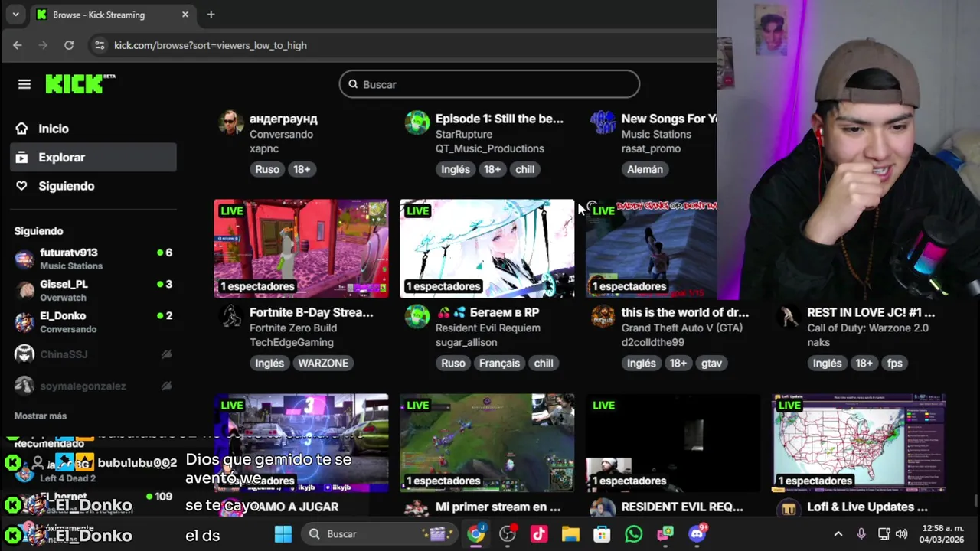
Task: Show hidden system tray icons
Action: coord(838,534)
